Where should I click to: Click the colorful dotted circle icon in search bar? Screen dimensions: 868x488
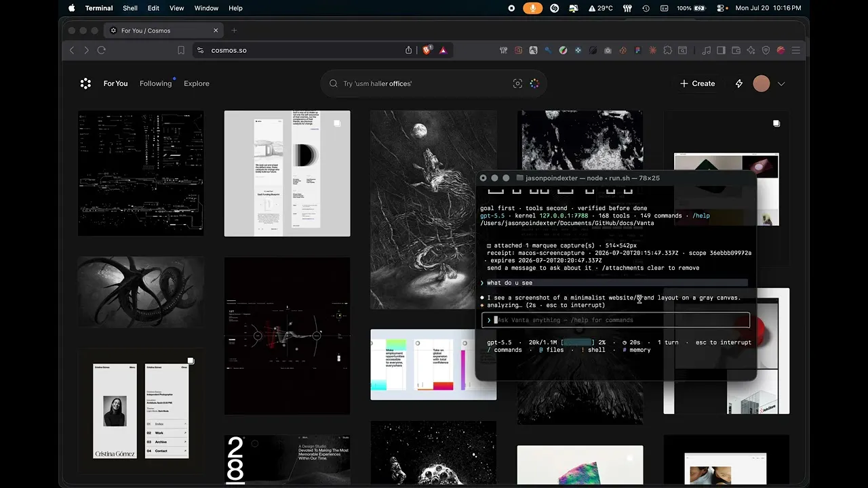534,83
